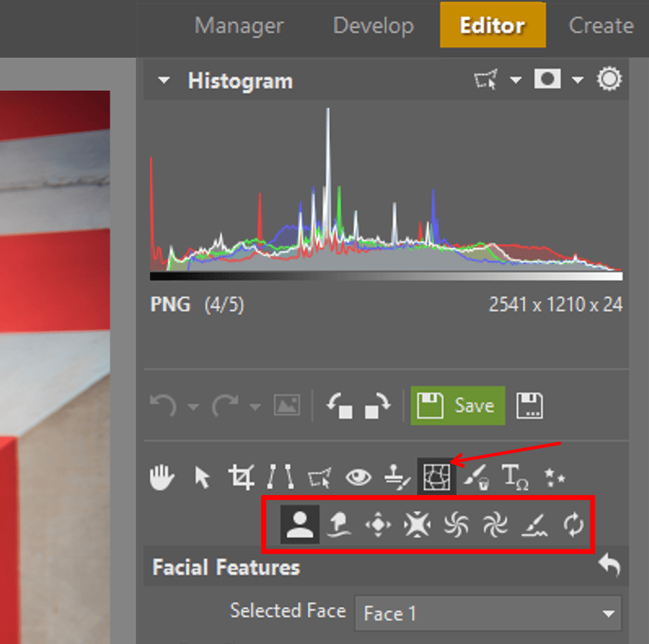649x644 pixels.
Task: Select the arrow pointer tool
Action: (x=202, y=477)
